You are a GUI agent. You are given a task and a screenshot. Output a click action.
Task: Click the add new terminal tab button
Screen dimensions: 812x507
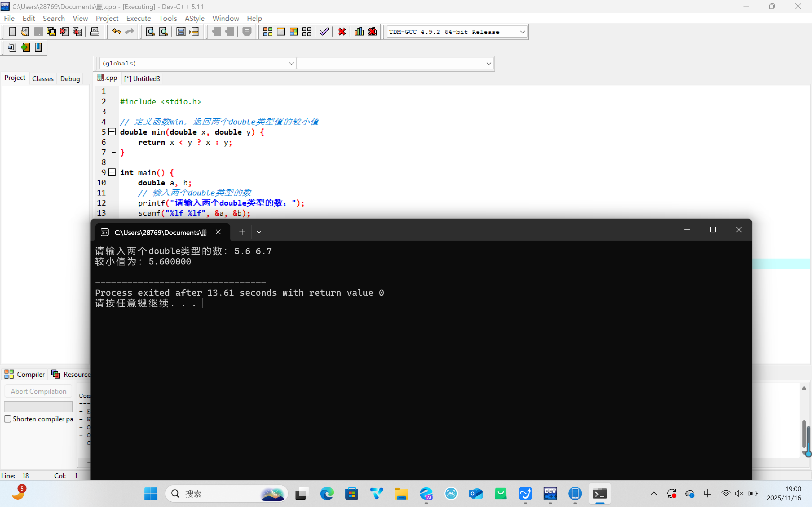[242, 232]
